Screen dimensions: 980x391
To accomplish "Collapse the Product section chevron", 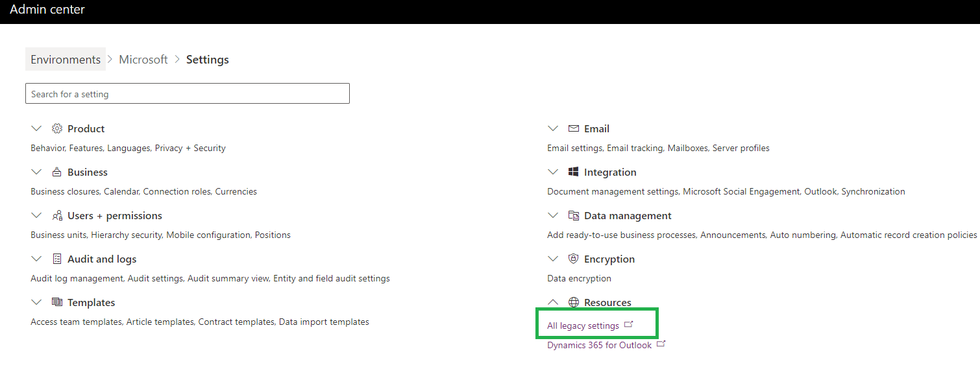I will click(36, 128).
